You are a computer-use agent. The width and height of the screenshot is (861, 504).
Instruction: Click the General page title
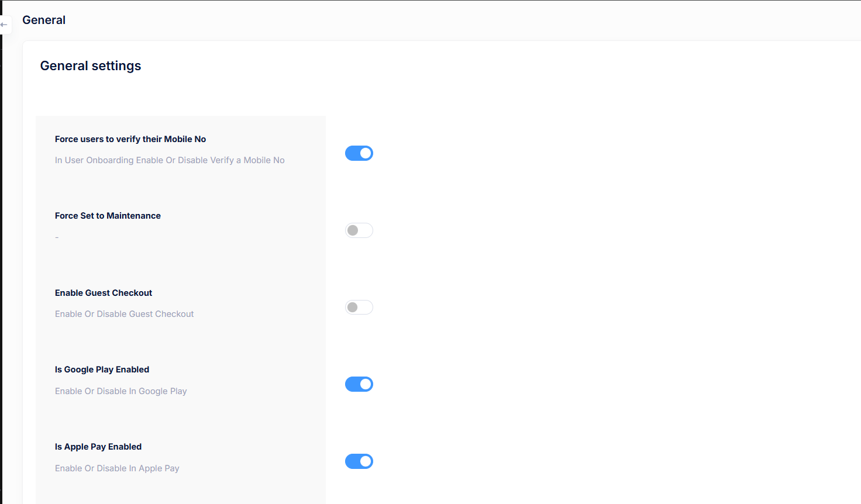click(x=44, y=19)
